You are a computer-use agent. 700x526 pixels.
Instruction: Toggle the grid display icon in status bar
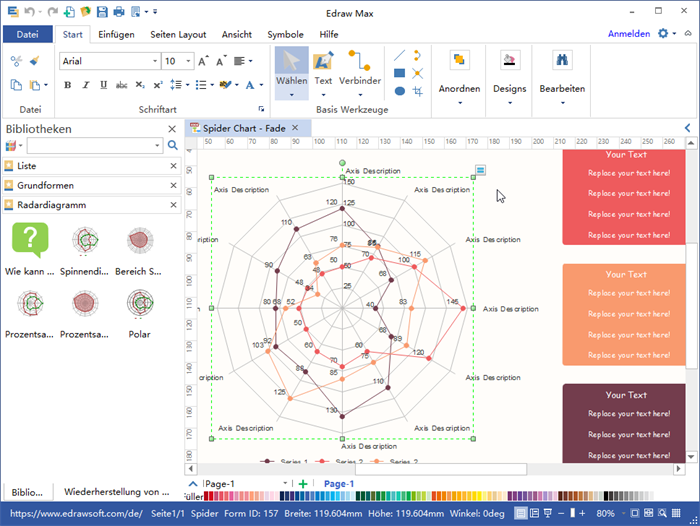click(x=676, y=513)
